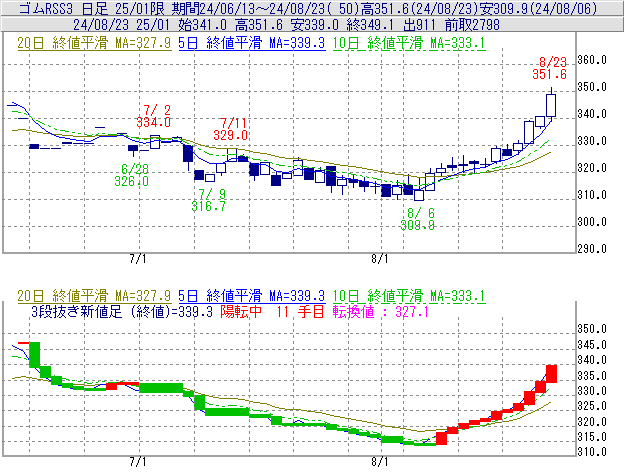
Task: Click the 安309.9(24/08/06) period low text
Action: coord(538,8)
